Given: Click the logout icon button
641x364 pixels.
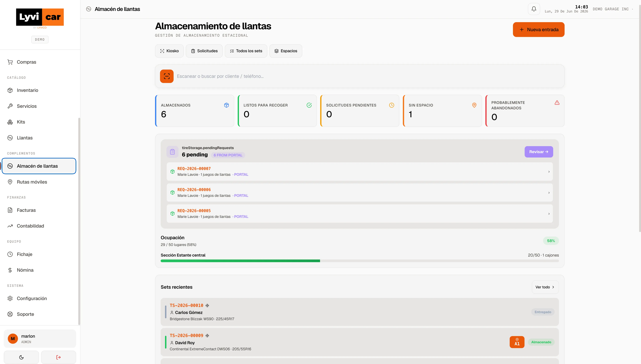Looking at the screenshot, I should (x=58, y=357).
